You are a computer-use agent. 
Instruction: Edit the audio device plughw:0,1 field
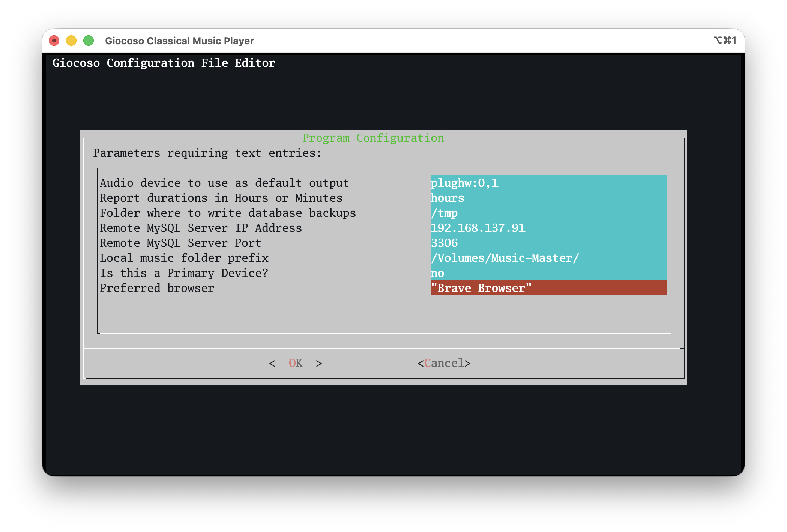click(x=548, y=183)
